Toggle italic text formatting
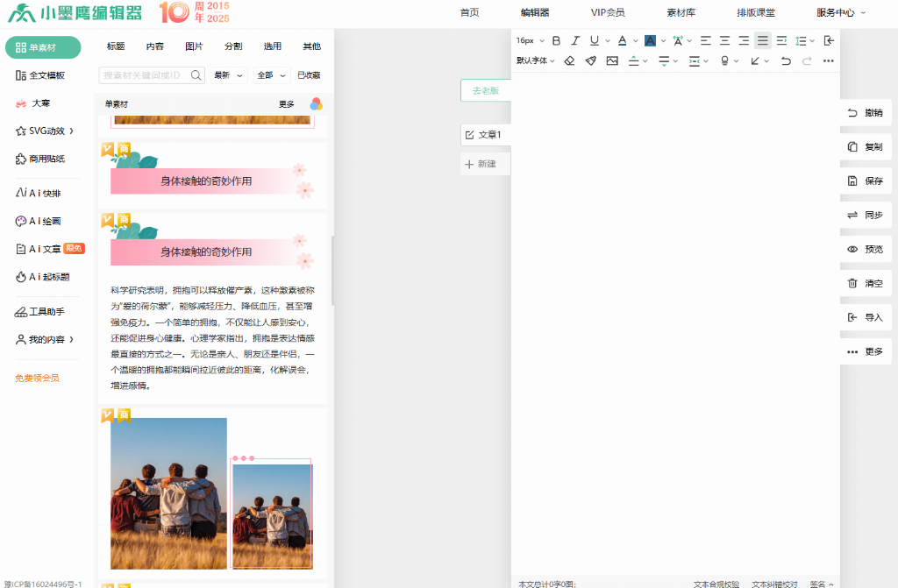Screen dimensions: 898x588 (575, 40)
